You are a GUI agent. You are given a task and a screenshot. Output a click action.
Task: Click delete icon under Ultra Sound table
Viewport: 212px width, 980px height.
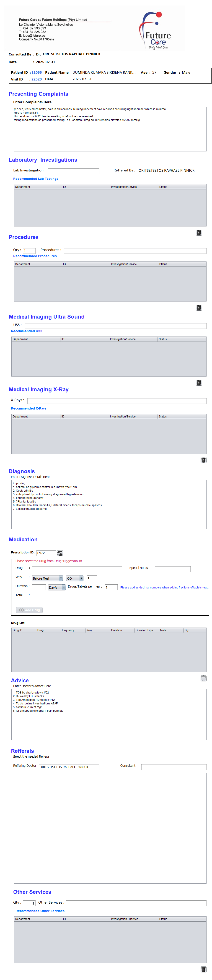[x=199, y=383]
